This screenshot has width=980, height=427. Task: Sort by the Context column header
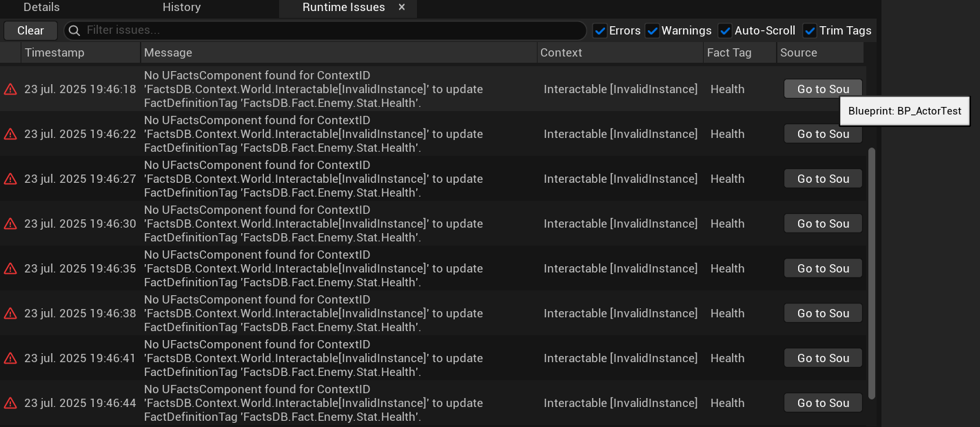620,52
